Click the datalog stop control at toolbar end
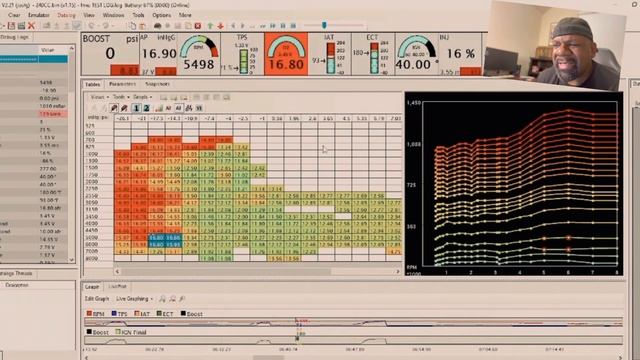640x360 pixels. pyautogui.click(x=293, y=26)
